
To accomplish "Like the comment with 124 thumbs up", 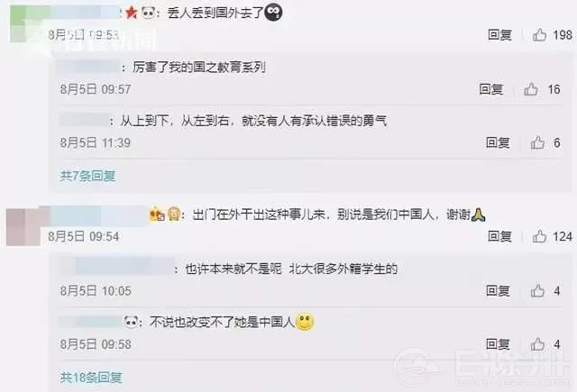I will click(539, 236).
